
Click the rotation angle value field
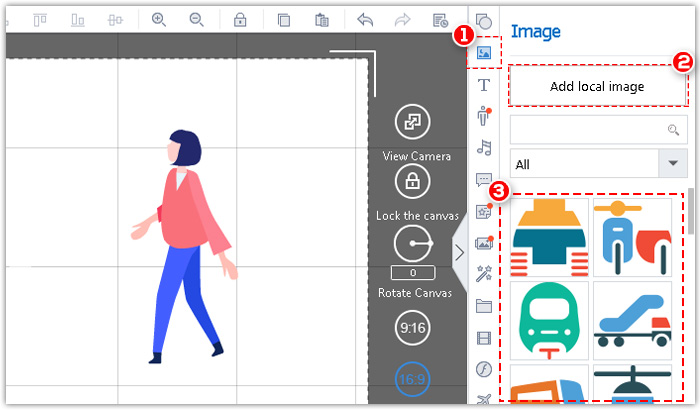[413, 272]
